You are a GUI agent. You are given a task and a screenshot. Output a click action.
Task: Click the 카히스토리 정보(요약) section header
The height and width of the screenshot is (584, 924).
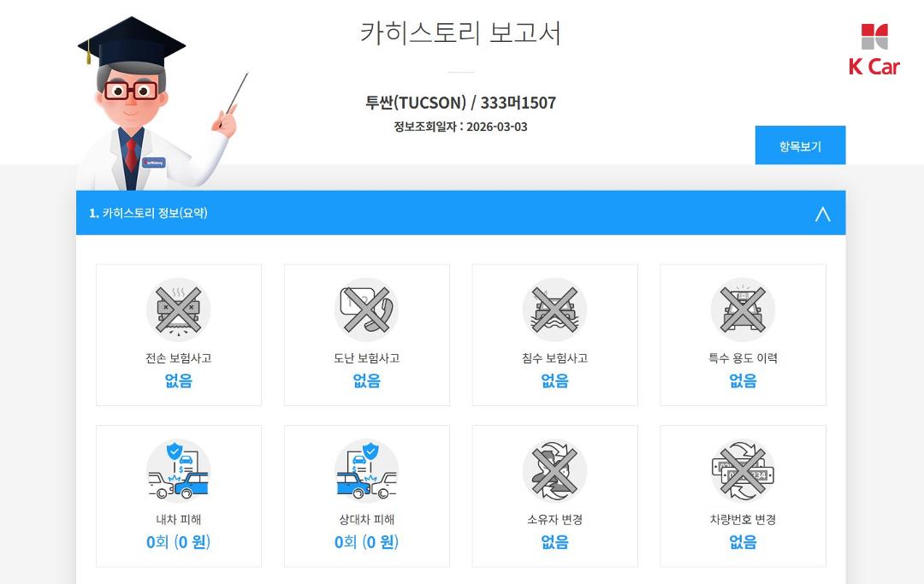point(461,213)
